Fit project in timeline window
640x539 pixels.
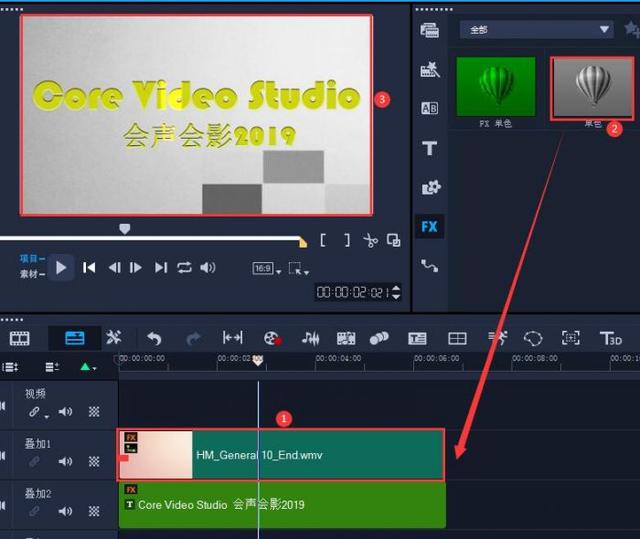[x=232, y=338]
